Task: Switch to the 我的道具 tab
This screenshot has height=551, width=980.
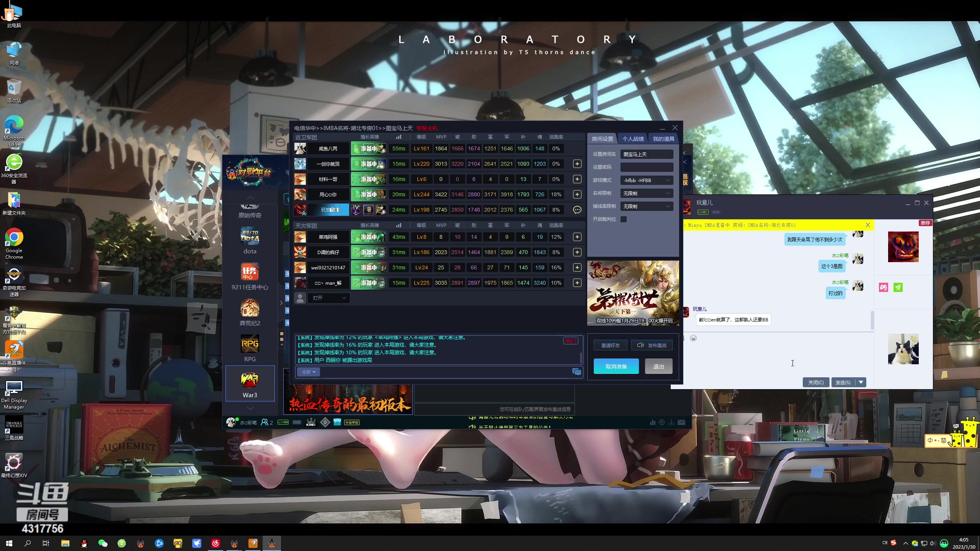Action: [x=663, y=139]
